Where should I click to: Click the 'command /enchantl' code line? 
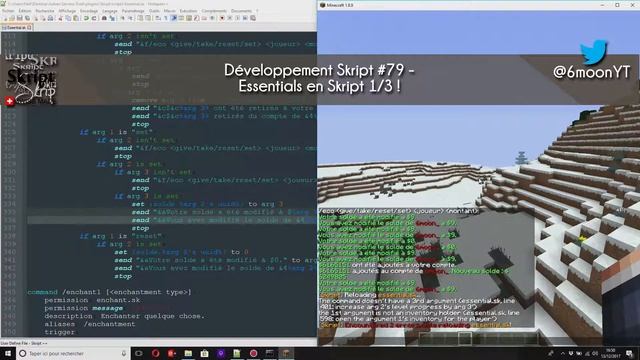point(109,292)
